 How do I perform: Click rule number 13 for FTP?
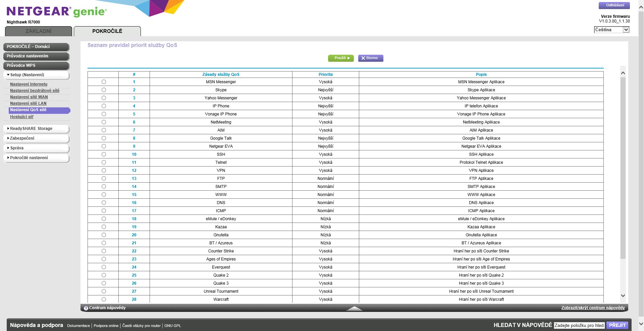tap(134, 179)
